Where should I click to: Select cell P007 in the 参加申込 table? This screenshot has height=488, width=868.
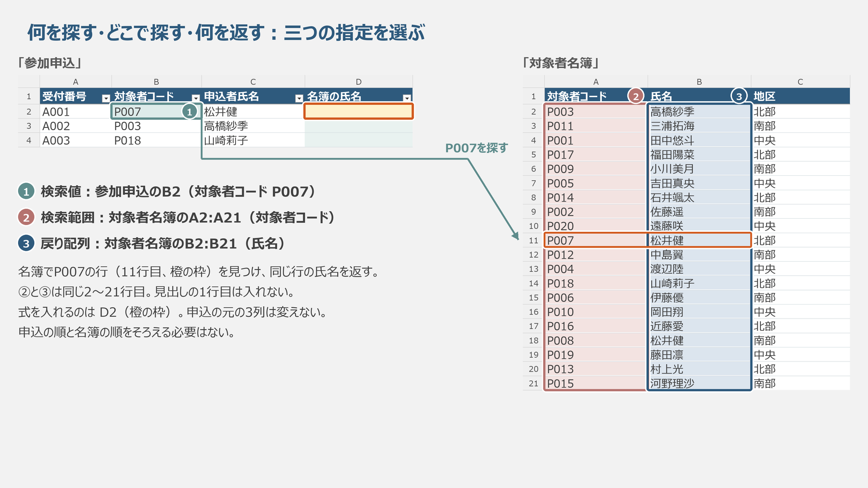(x=156, y=112)
